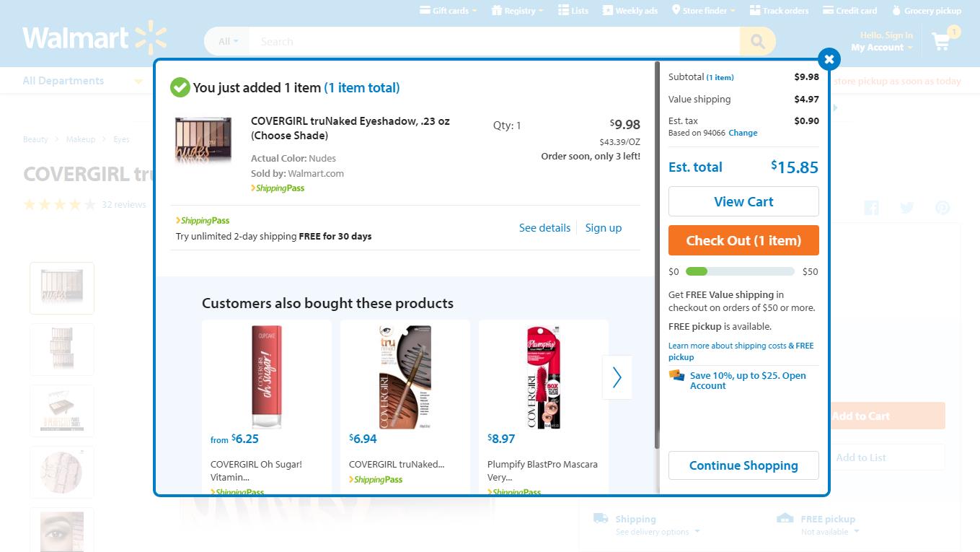Show more recommended products with the right chevron
Screen dimensions: 980x552
click(617, 377)
